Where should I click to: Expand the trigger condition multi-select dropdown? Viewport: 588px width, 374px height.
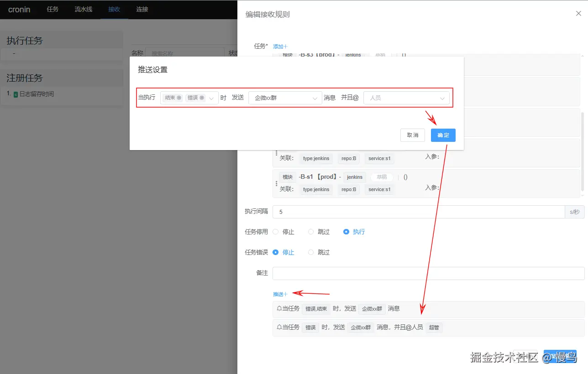(x=211, y=98)
